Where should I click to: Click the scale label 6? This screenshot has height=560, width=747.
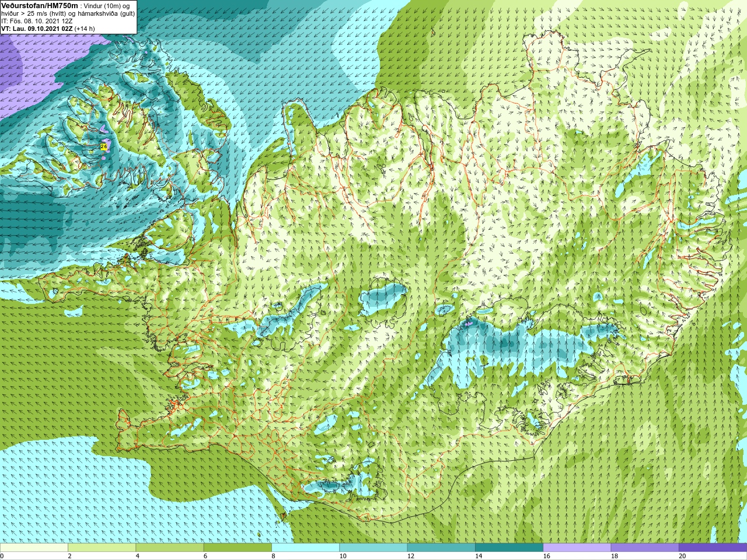[x=205, y=556]
